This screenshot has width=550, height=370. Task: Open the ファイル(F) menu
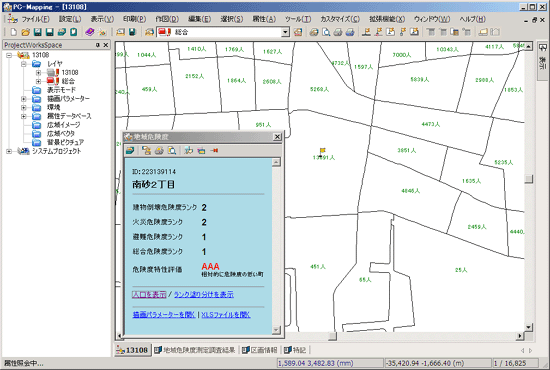point(35,19)
